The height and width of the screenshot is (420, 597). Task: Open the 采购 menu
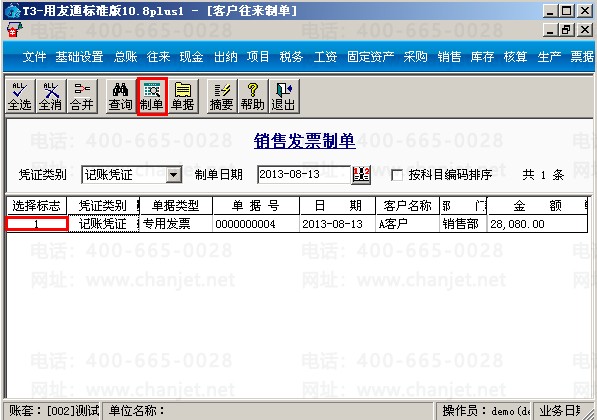(415, 57)
